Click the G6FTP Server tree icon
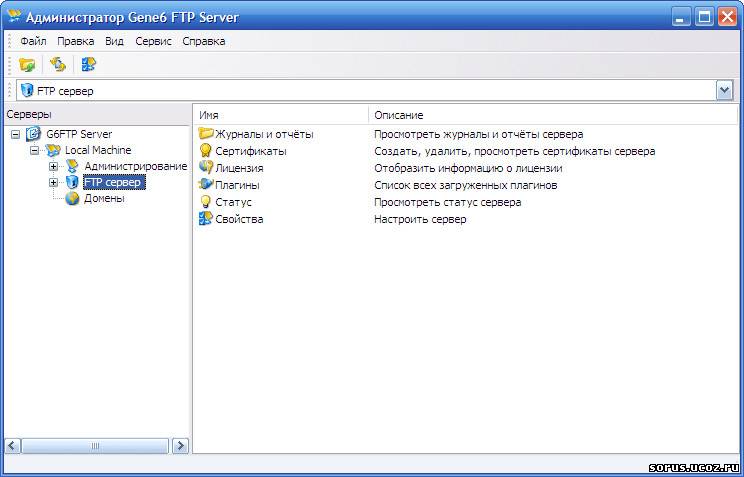This screenshot has height=477, width=744. point(34,134)
